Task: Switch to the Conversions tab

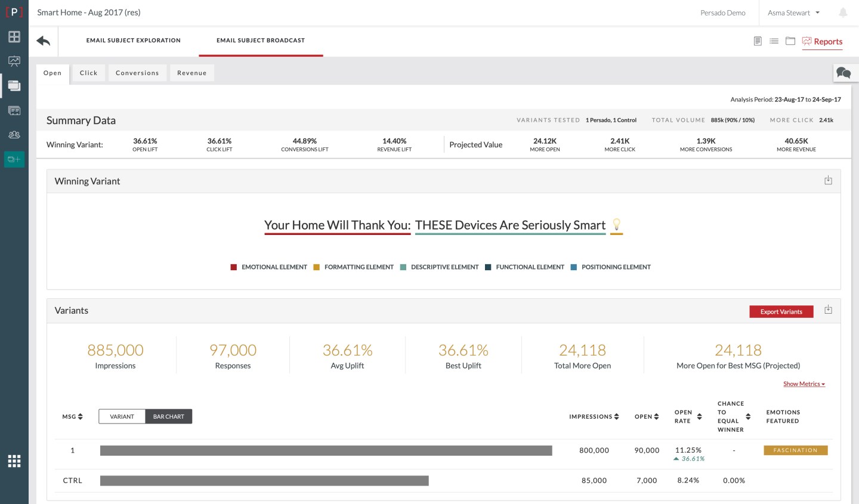Action: click(137, 73)
